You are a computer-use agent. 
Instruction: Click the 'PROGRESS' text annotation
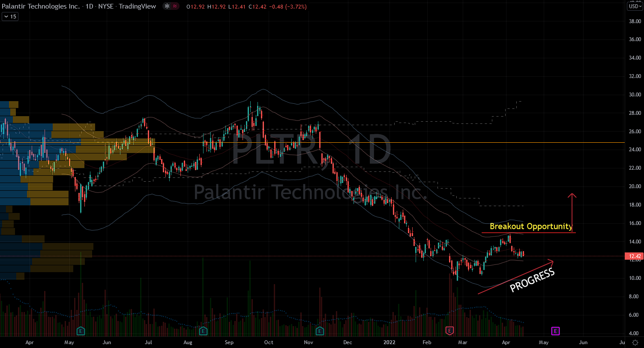click(x=532, y=281)
